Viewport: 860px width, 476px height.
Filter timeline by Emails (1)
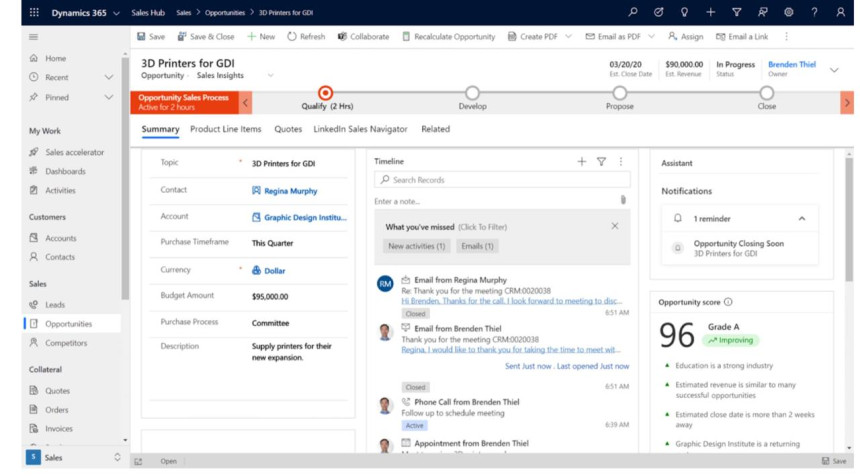click(x=477, y=246)
